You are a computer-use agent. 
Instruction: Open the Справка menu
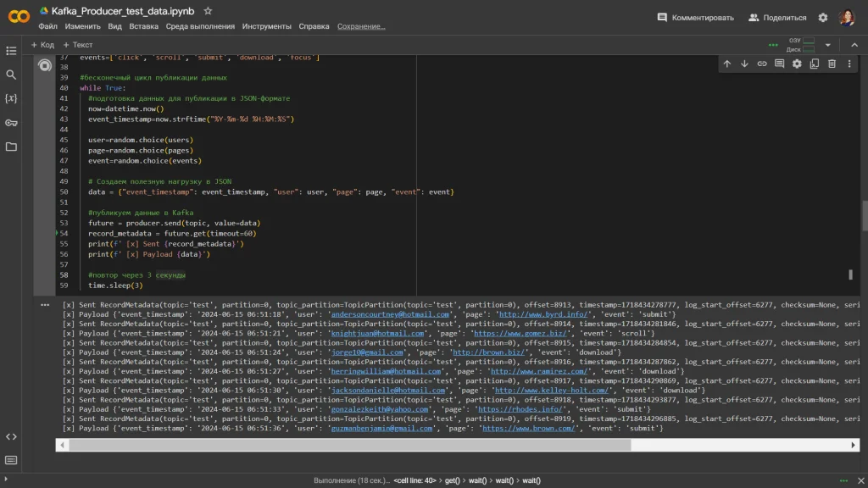tap(314, 26)
